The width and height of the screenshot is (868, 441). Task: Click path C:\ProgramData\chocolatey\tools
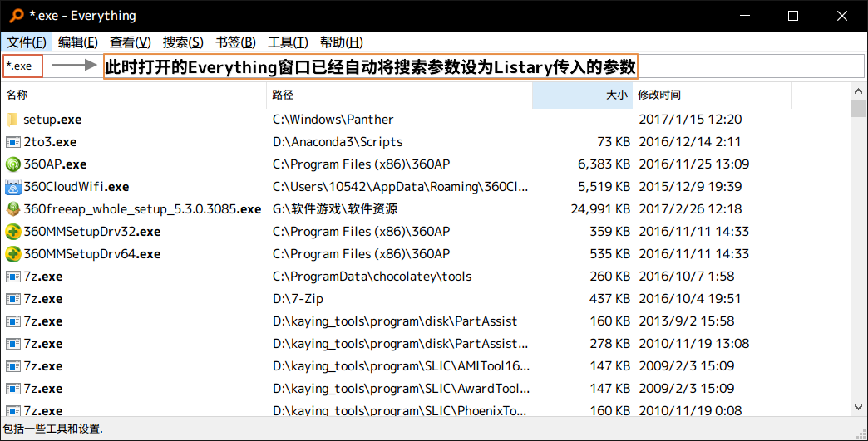tap(372, 277)
